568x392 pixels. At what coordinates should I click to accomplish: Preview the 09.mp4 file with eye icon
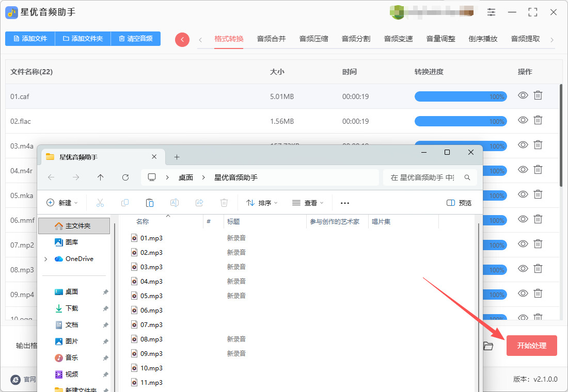[x=523, y=293]
